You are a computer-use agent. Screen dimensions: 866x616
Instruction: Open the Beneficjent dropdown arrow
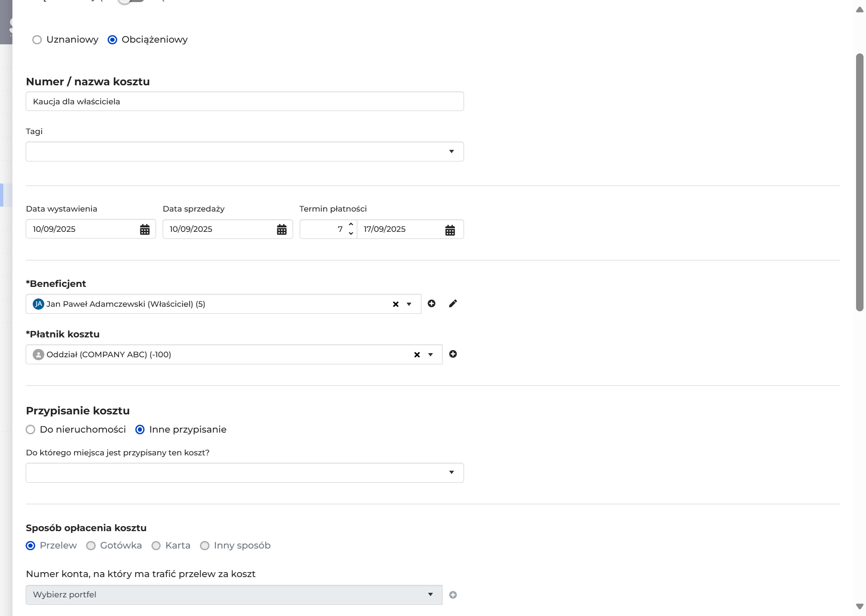(x=409, y=304)
